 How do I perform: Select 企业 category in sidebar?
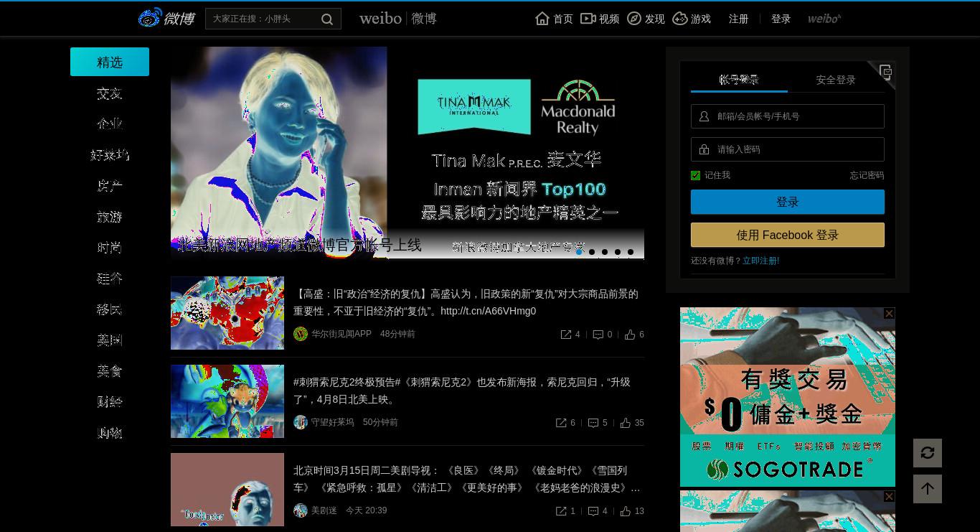110,124
